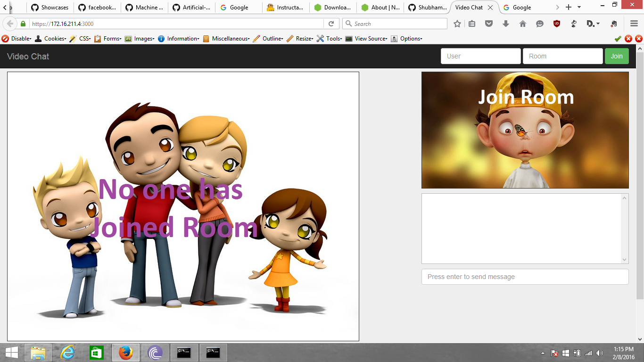Open the Downloads panel arrow icon
This screenshot has height=362, width=644.
tap(505, 24)
